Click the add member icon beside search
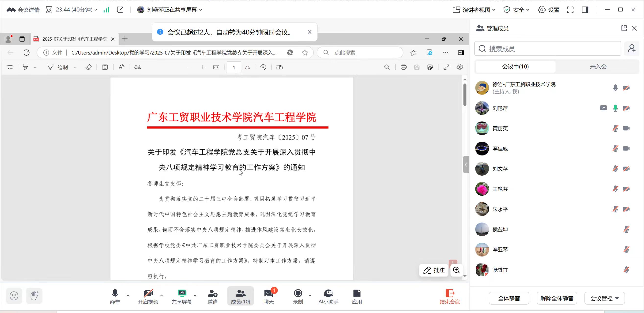The image size is (644, 313). click(x=632, y=48)
